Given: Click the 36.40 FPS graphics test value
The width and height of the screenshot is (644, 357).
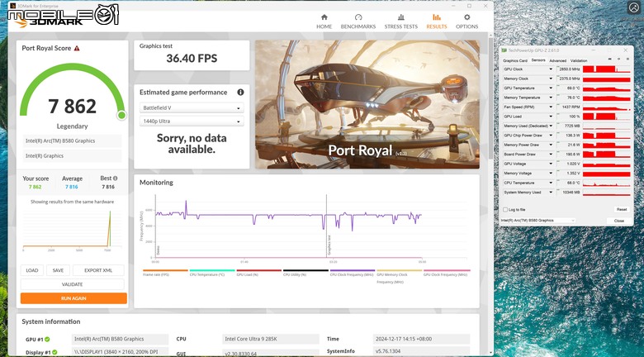Looking at the screenshot, I should click(192, 59).
